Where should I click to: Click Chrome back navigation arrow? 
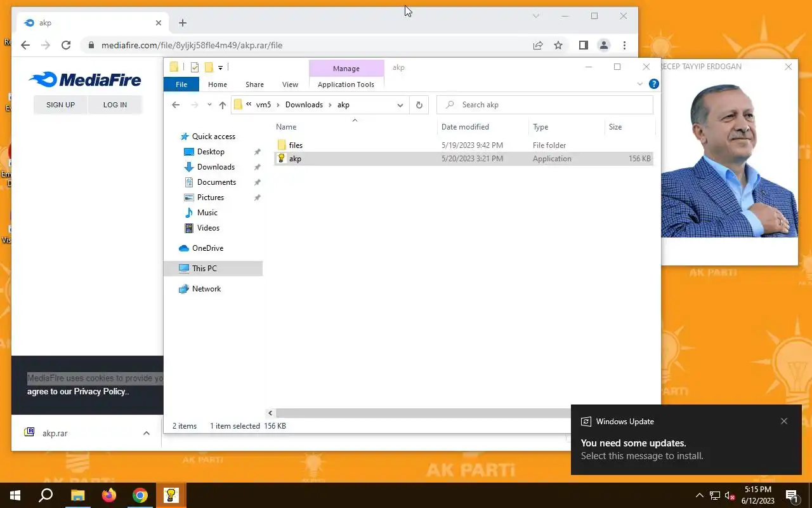click(x=25, y=45)
